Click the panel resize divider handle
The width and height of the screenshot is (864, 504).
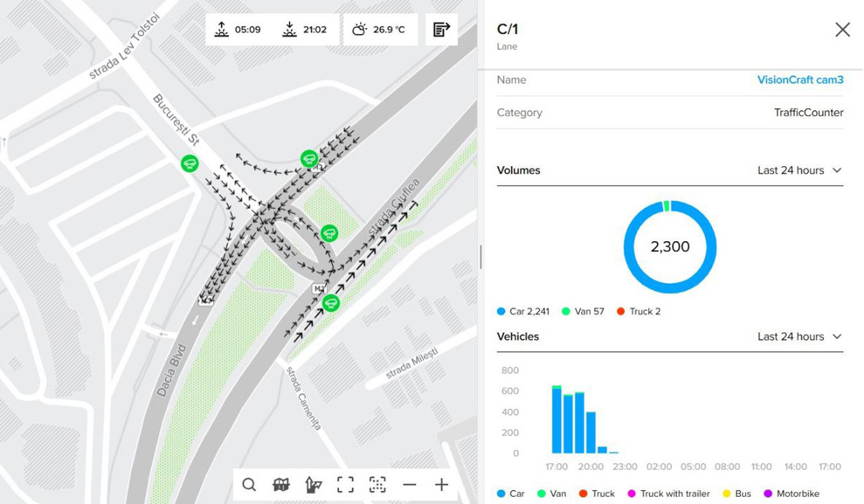tap(480, 257)
